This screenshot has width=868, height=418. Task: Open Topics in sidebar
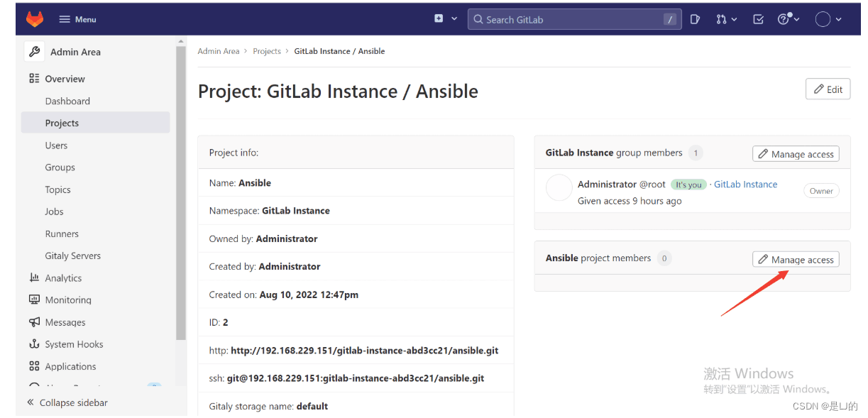click(x=57, y=189)
